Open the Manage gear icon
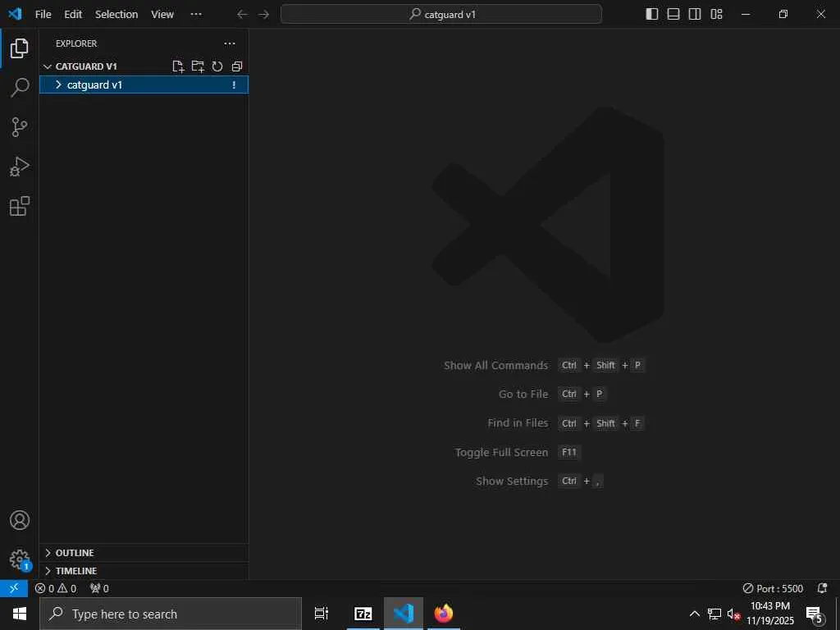The height and width of the screenshot is (630, 840). [20, 559]
